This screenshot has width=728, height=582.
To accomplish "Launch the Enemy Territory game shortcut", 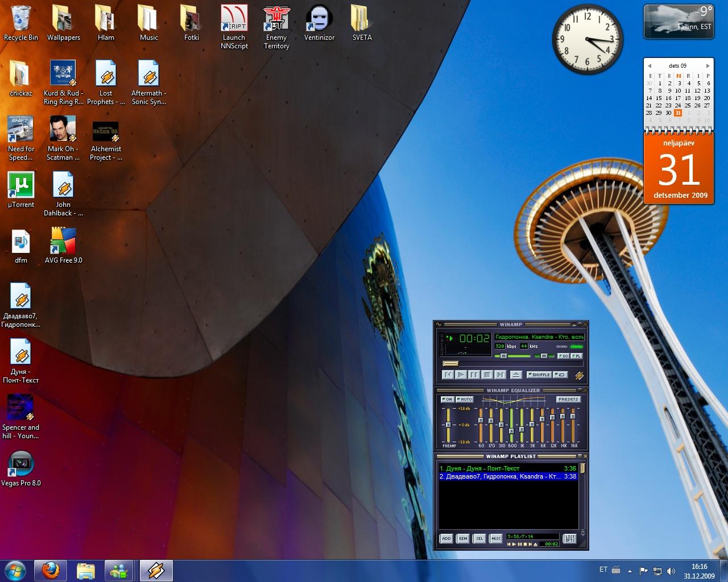I will [276, 27].
